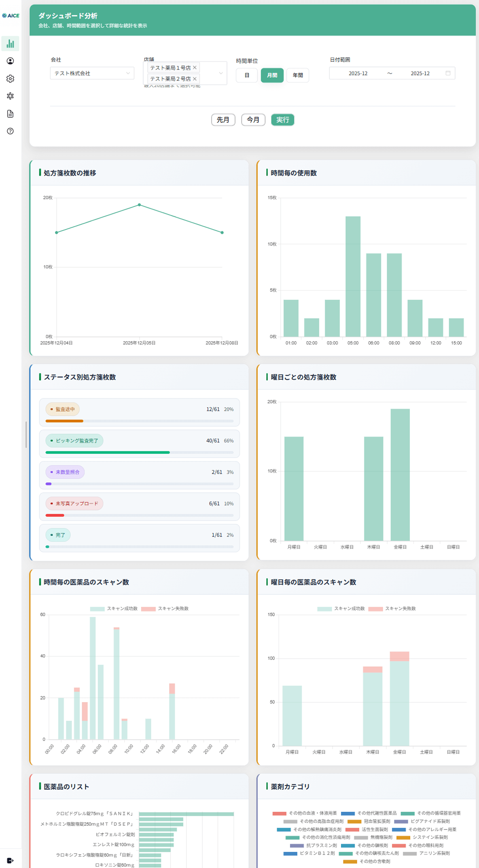The width and height of the screenshot is (479, 868).
Task: Toggle スキャン失敗数 legend in hourly scan chart
Action: [x=165, y=608]
